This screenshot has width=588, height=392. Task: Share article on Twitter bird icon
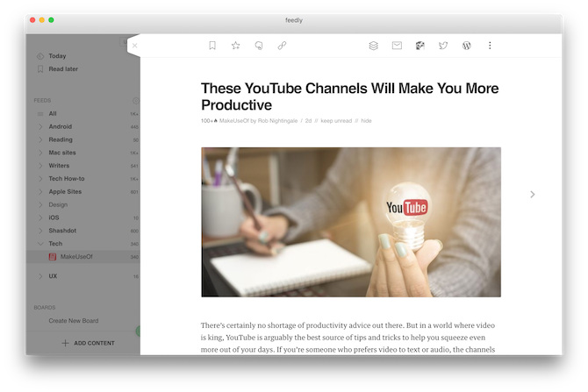tap(443, 46)
